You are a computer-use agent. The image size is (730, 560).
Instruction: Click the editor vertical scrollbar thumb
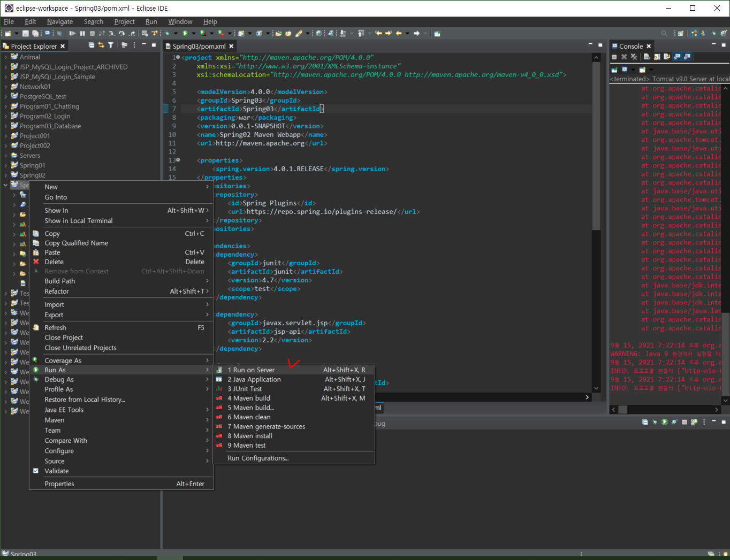596,146
